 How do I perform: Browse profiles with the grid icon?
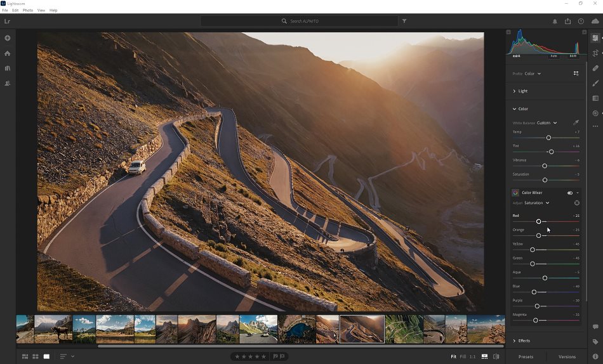pyautogui.click(x=576, y=73)
